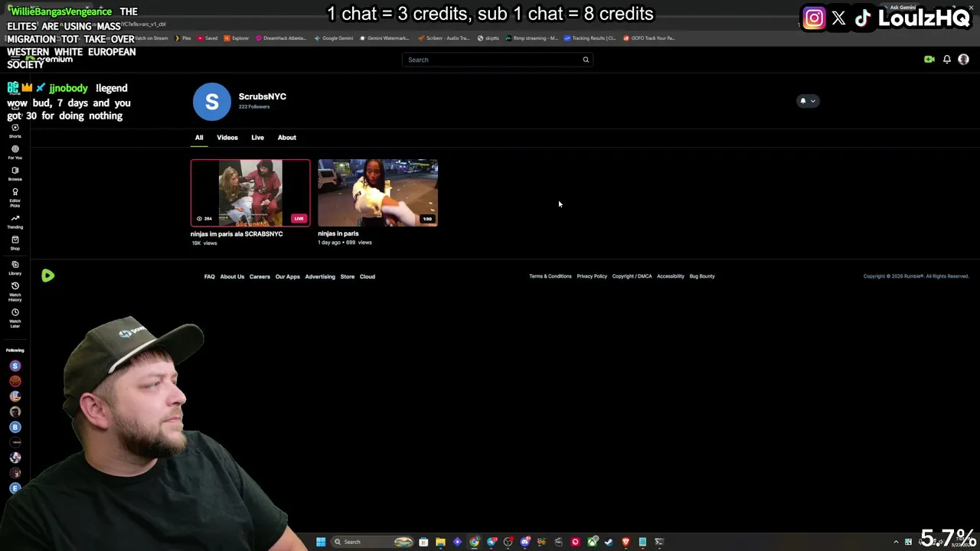980x551 pixels.
Task: Open Watch Later in sidebar
Action: click(x=15, y=318)
